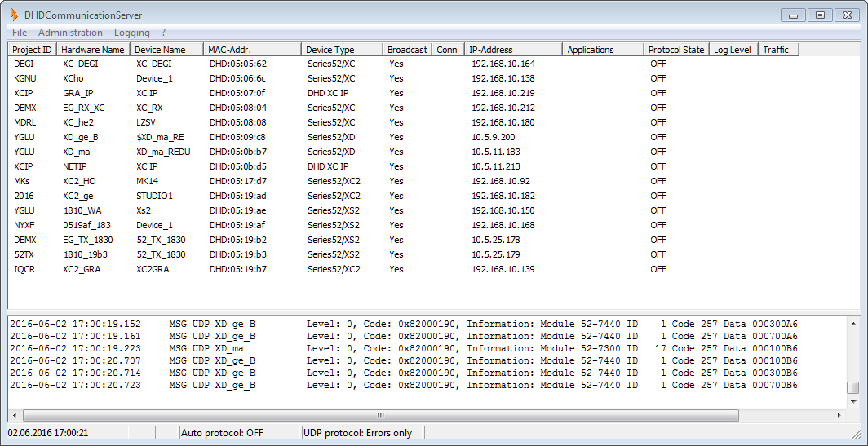Select device name STUDIO1

pyautogui.click(x=154, y=196)
